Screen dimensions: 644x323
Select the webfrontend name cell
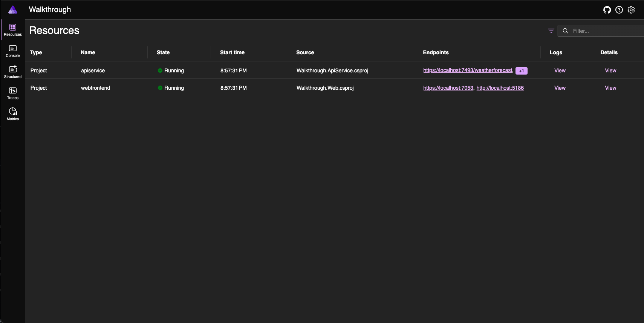click(96, 88)
